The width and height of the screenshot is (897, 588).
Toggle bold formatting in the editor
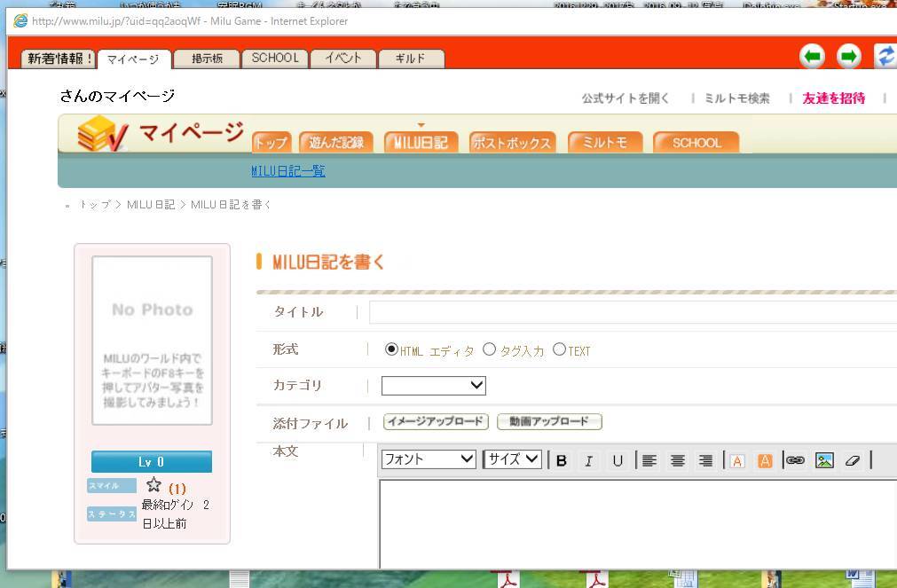tap(561, 460)
